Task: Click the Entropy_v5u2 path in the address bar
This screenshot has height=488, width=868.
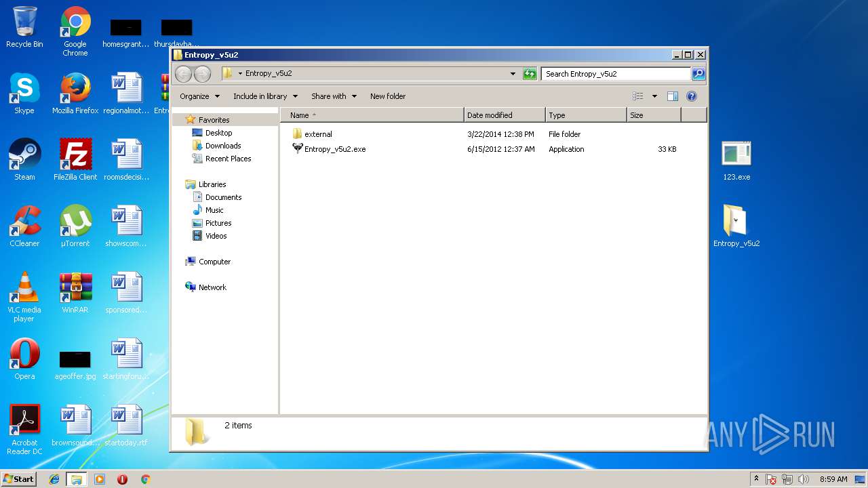Action: [x=269, y=73]
